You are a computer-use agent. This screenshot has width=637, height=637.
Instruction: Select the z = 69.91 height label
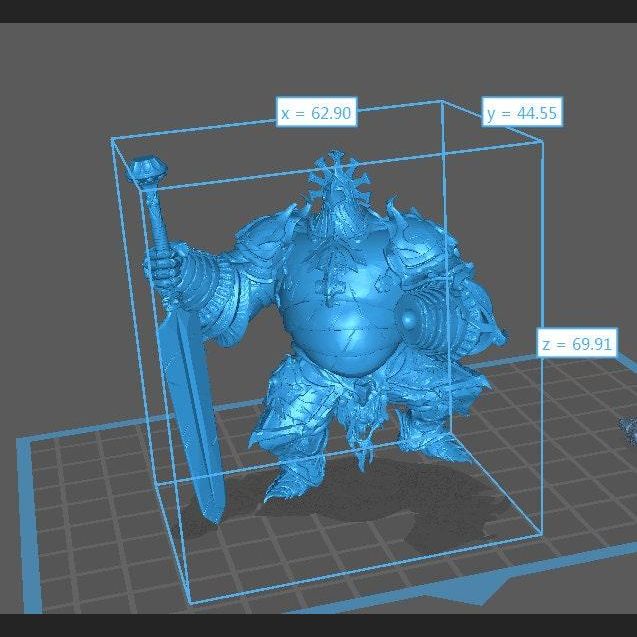pyautogui.click(x=578, y=344)
